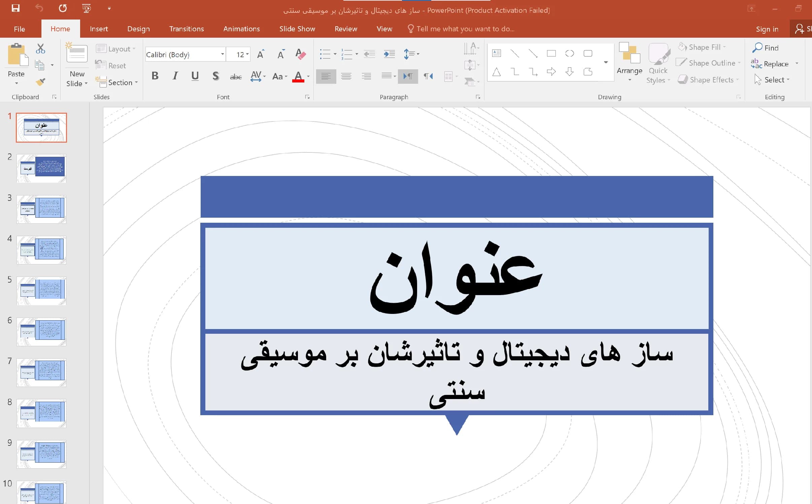
Task: Click the Copy icon in Clipboard group
Action: (x=40, y=65)
